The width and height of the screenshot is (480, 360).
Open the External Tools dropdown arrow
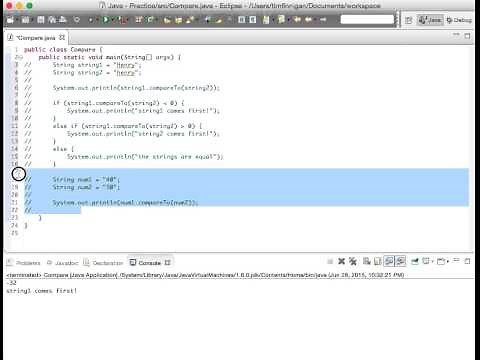pos(128,20)
